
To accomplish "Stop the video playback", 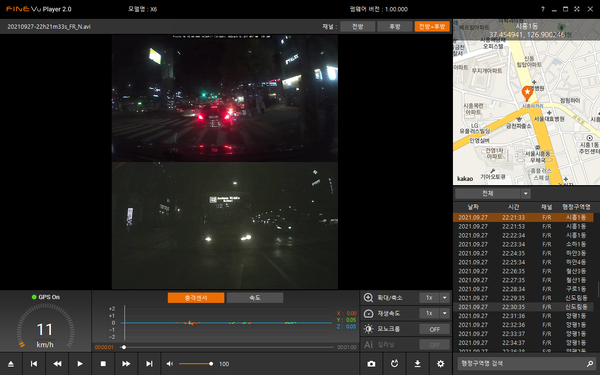I will click(103, 364).
